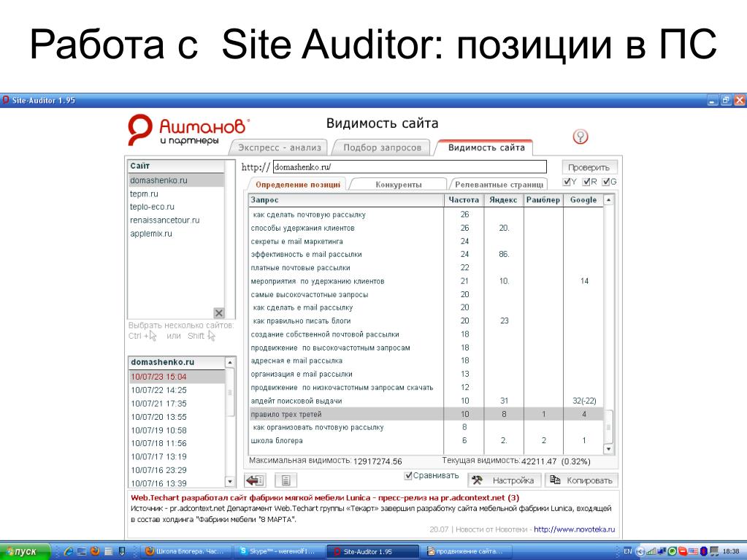Viewport: 747px width, 560px height.
Task: Open the Web.Techart Lunica news headline
Action: (325, 498)
